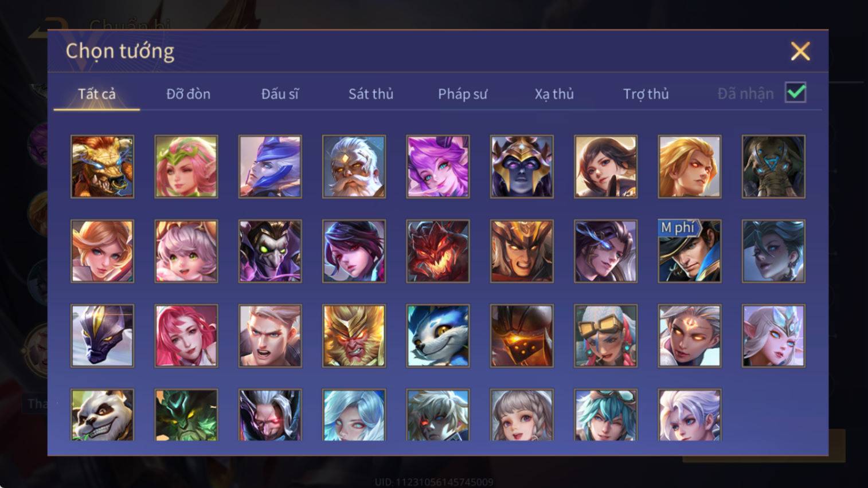This screenshot has width=868, height=488.
Task: Filter by the Xạ thủ tab
Action: 554,94
